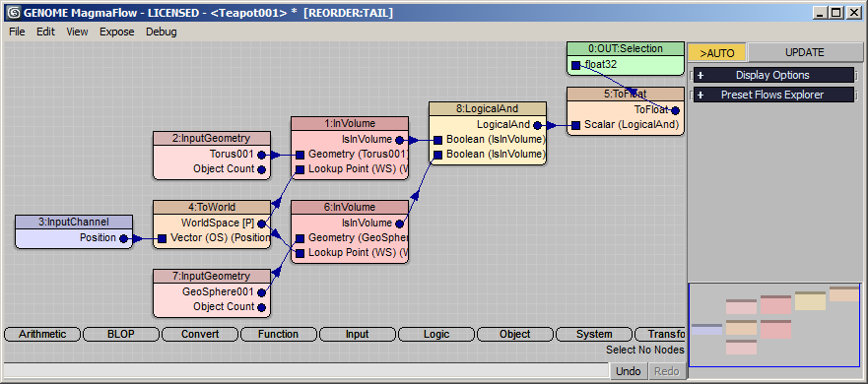This screenshot has height=384, width=868.
Task: Select the 1:InVolume node header
Action: (x=350, y=123)
